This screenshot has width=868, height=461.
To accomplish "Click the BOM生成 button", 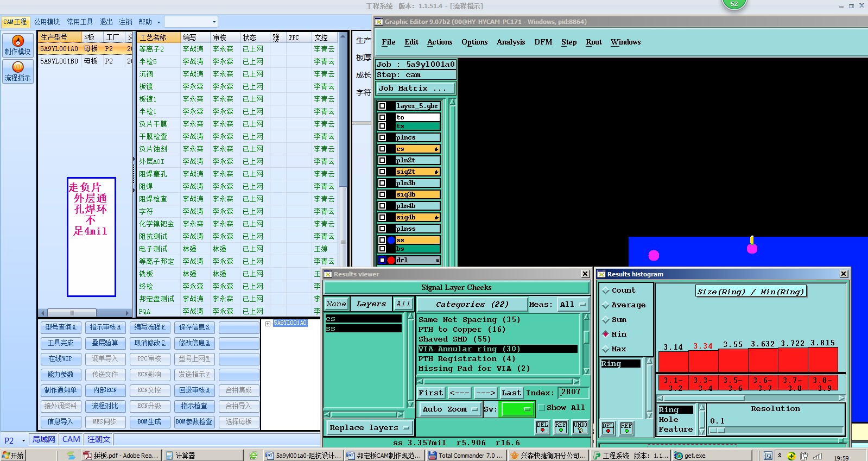I will 149,421.
